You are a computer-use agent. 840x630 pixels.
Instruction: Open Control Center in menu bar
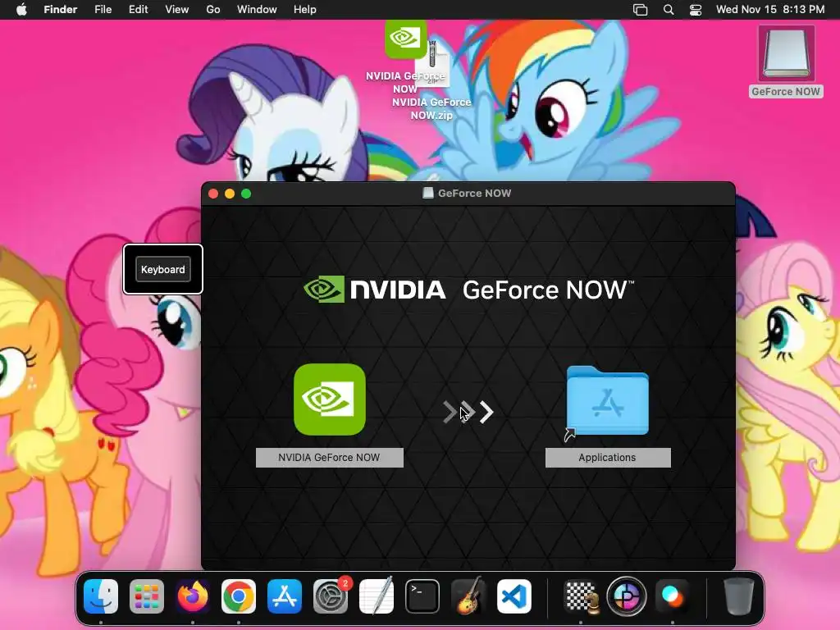[x=696, y=10]
